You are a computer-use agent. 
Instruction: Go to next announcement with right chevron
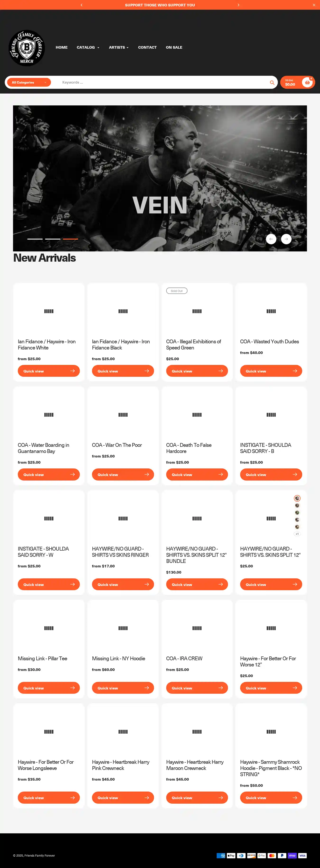238,5
